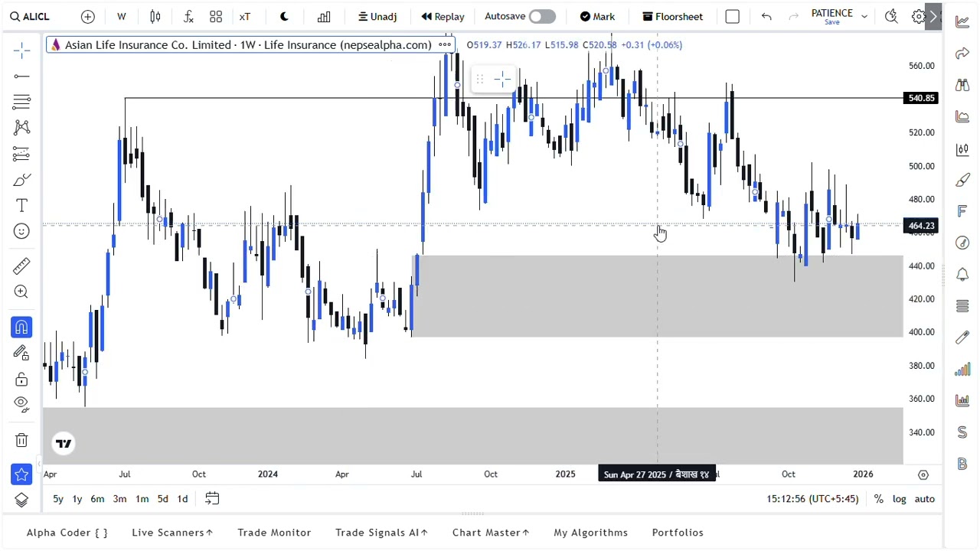The height and width of the screenshot is (551, 980).
Task: Open the Fibonacci/gann lines tool group
Action: point(21,101)
